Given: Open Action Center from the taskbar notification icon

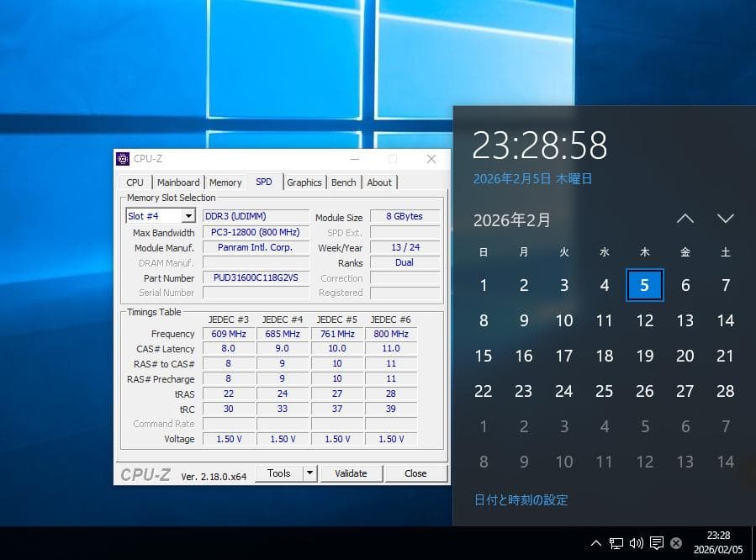Looking at the screenshot, I should coord(655,543).
